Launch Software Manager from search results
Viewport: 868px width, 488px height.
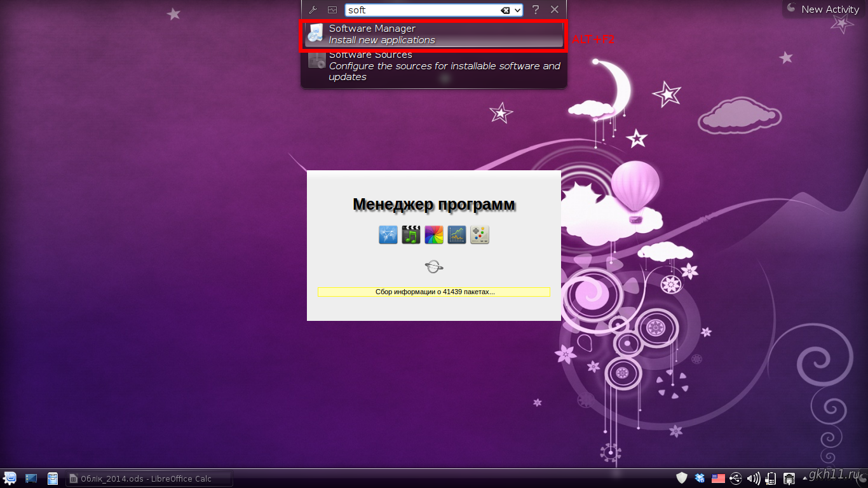[434, 34]
